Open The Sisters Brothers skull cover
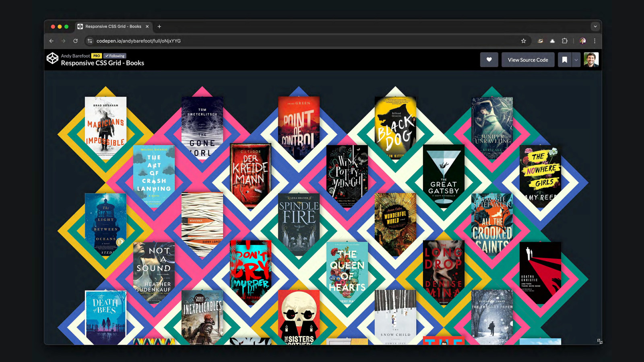This screenshot has height=362, width=644. (299, 317)
